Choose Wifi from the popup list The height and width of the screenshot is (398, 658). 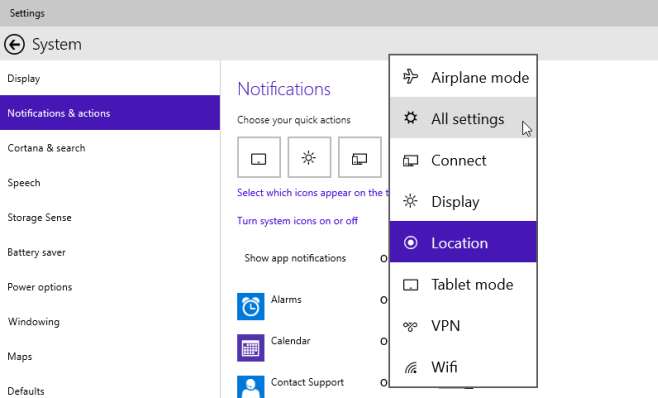[x=463, y=366]
